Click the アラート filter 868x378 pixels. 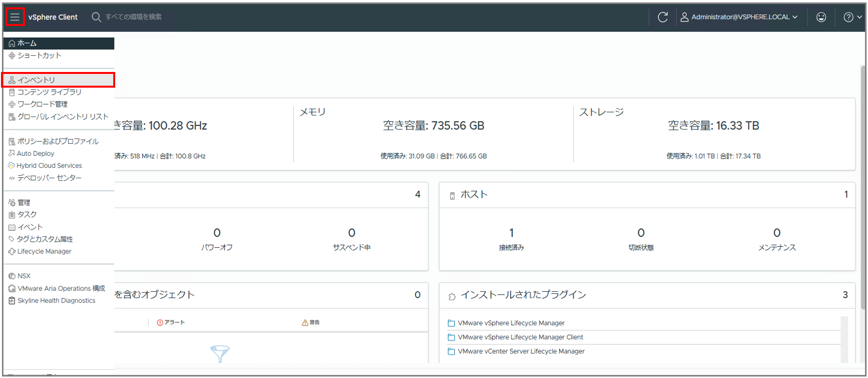tap(171, 322)
